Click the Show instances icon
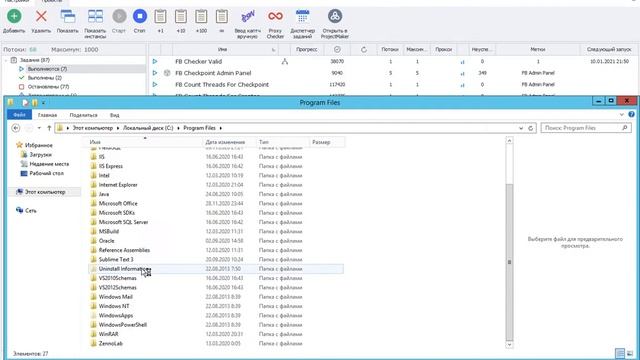Image resolution: width=640 pixels, height=360 pixels. pyautogui.click(x=95, y=16)
